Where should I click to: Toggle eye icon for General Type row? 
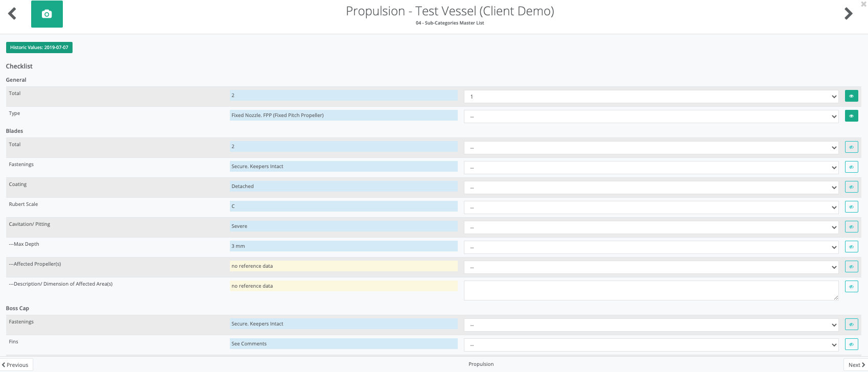tap(851, 116)
